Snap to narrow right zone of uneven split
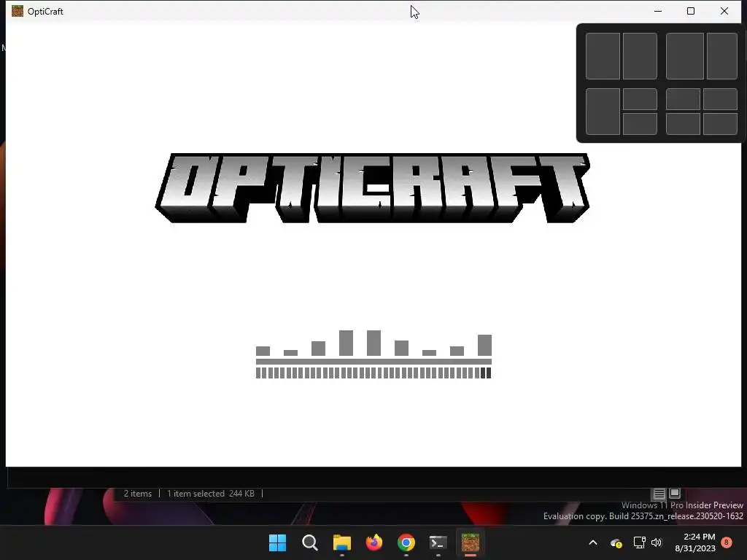Screen dimensions: 747x560 coord(722,56)
